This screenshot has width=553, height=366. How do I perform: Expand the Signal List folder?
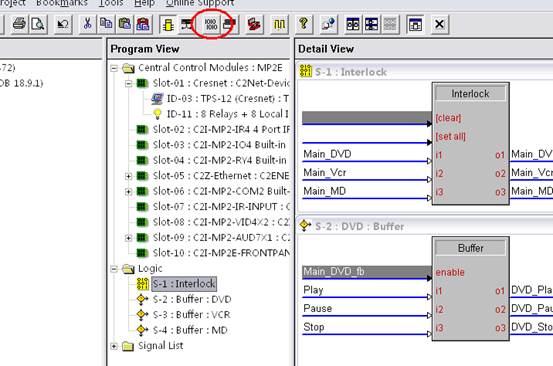(114, 346)
